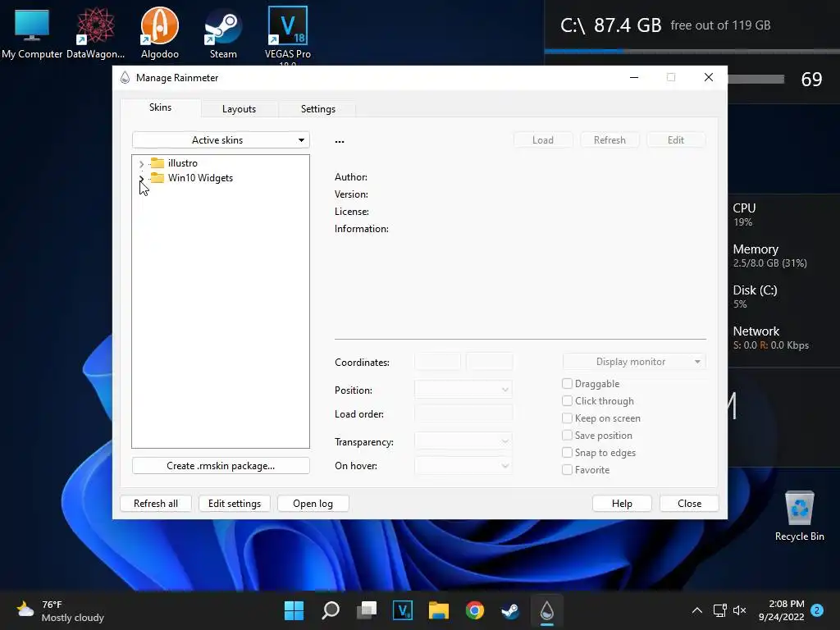Enable the Draggable checkbox

pyautogui.click(x=567, y=384)
